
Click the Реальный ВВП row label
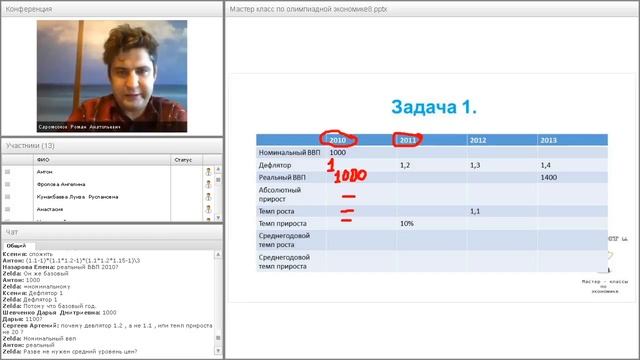tap(282, 178)
